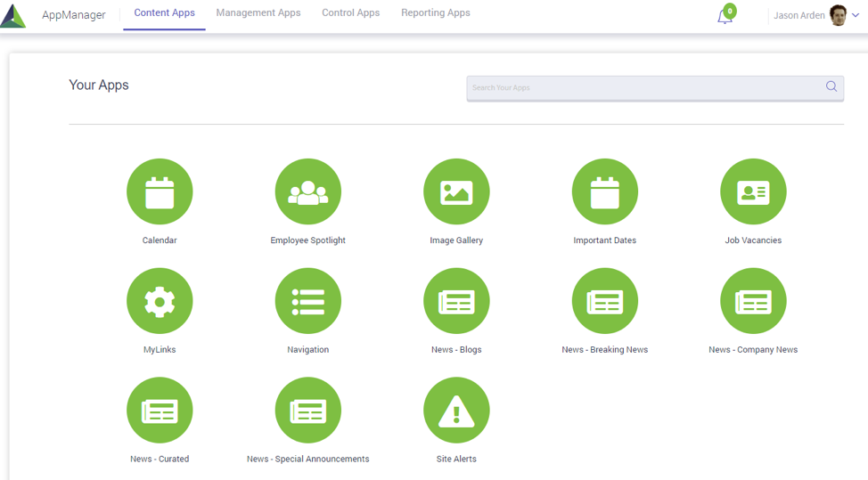Launch the Employee Spotlight app

click(307, 191)
